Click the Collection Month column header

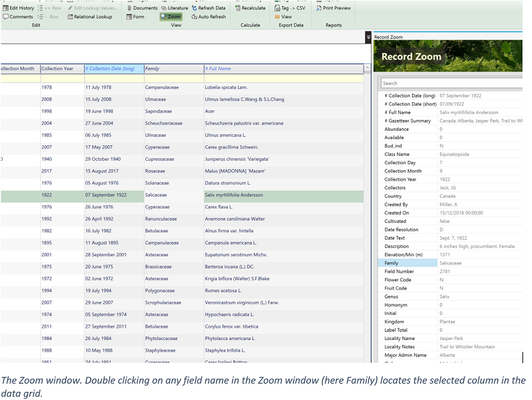click(x=20, y=68)
